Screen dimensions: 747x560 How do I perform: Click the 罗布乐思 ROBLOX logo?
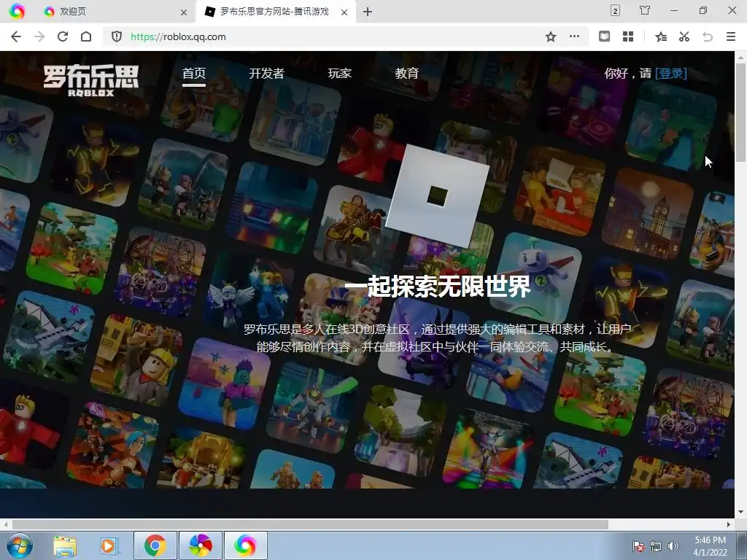click(x=90, y=80)
